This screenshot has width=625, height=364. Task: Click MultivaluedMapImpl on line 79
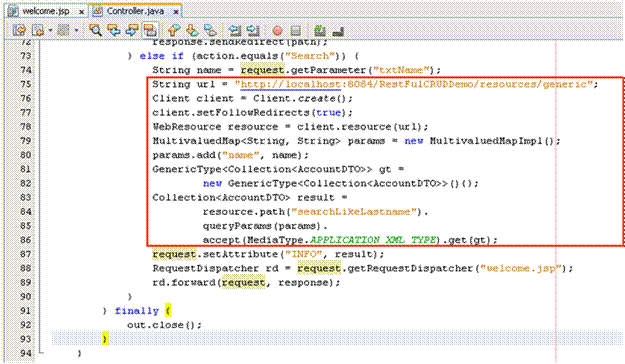486,141
